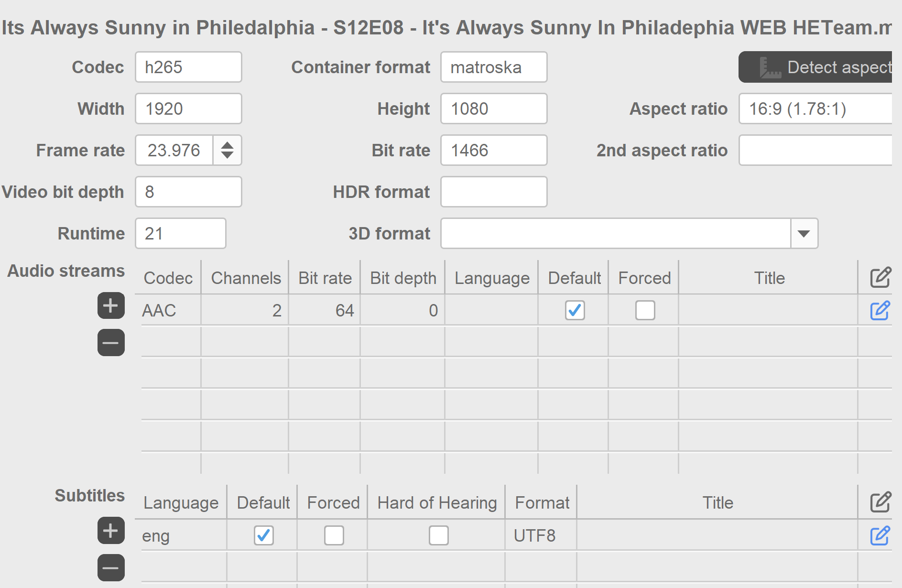Click the remove audio stream minus icon

[111, 342]
